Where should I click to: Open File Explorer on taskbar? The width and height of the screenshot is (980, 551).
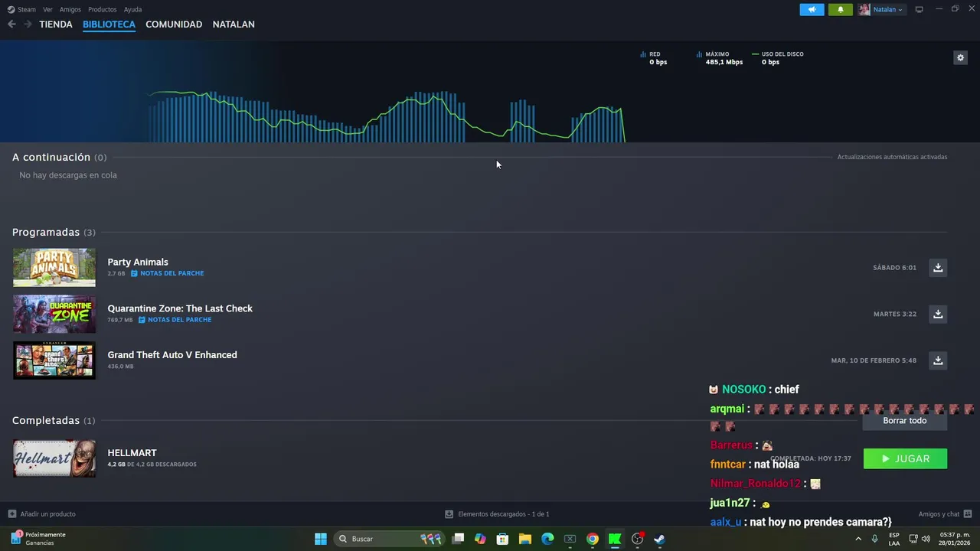[525, 539]
